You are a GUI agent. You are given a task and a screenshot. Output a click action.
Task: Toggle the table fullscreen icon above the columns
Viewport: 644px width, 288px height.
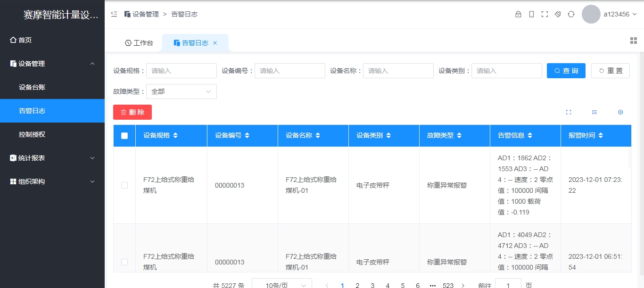569,112
